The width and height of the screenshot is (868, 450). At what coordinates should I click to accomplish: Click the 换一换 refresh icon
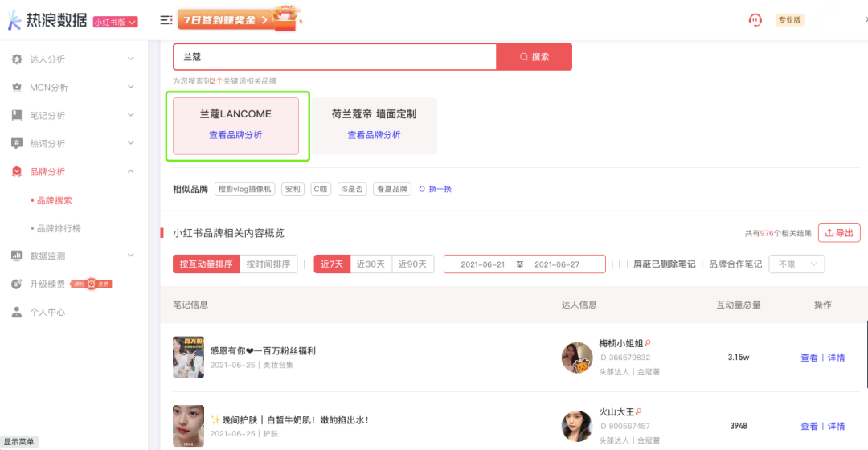422,189
